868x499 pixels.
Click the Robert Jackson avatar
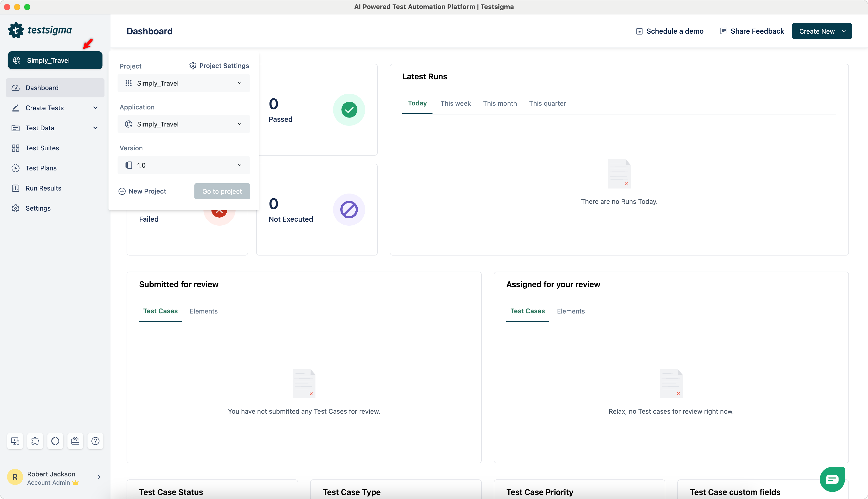(x=15, y=477)
